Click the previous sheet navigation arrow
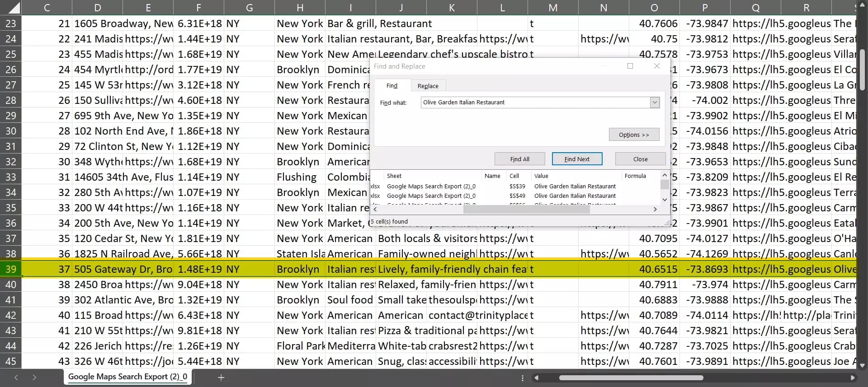The image size is (868, 387). (x=16, y=378)
